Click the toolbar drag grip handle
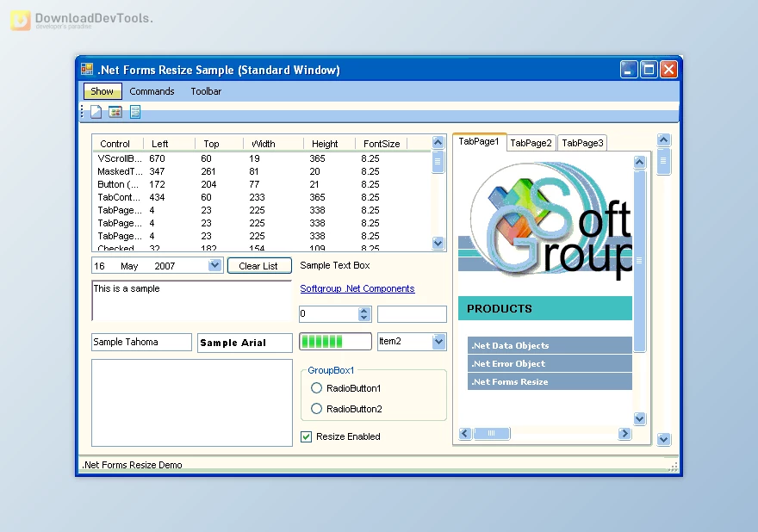758x532 pixels. [82, 112]
